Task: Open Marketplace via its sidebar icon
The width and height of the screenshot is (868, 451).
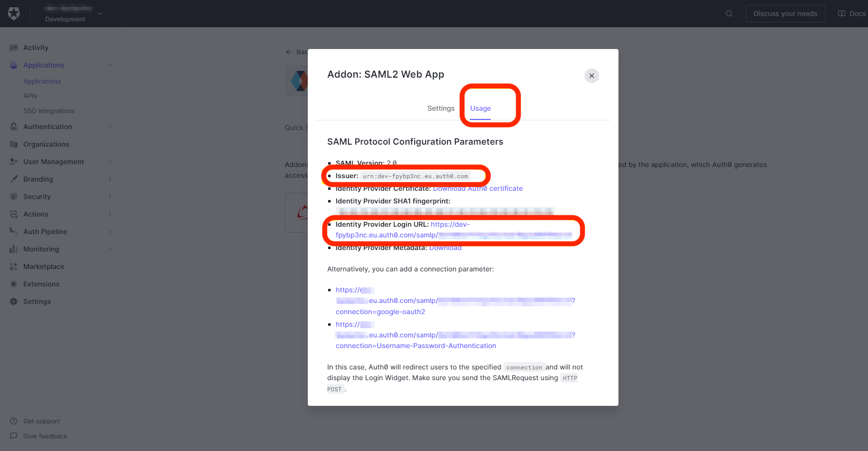Action: pyautogui.click(x=14, y=267)
